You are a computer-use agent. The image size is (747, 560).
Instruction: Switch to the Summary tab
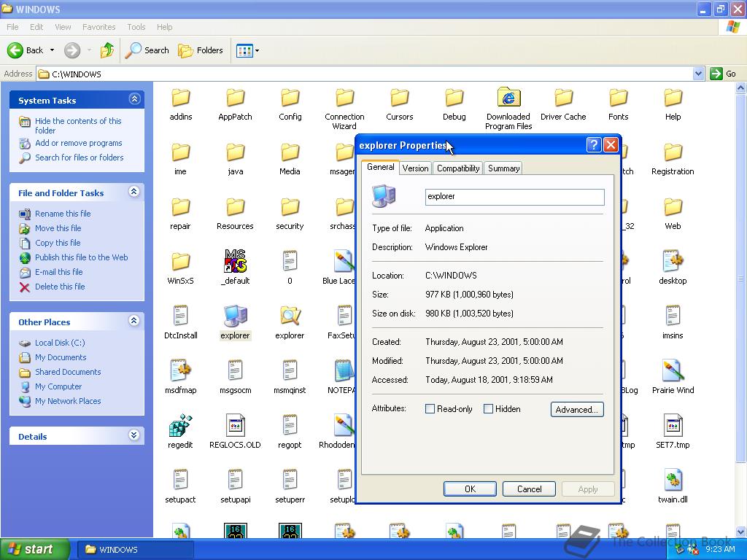tap(503, 168)
